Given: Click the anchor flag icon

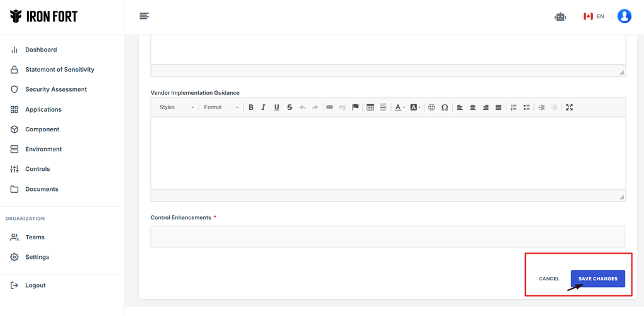Looking at the screenshot, I should point(355,107).
